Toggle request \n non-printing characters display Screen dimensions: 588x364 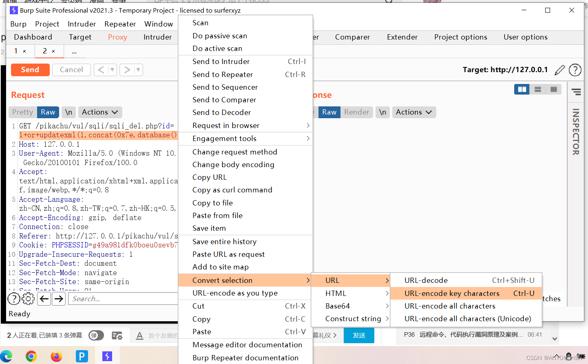pyautogui.click(x=69, y=112)
